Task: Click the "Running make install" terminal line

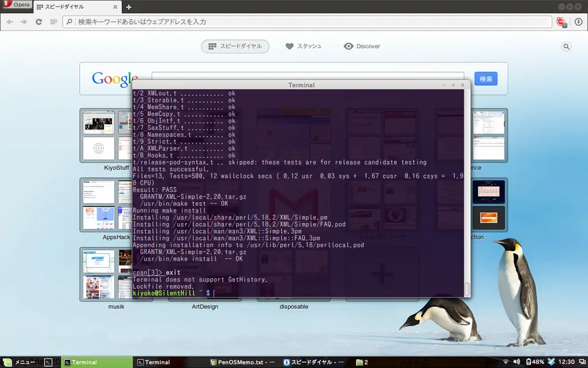Action: pyautogui.click(x=169, y=210)
